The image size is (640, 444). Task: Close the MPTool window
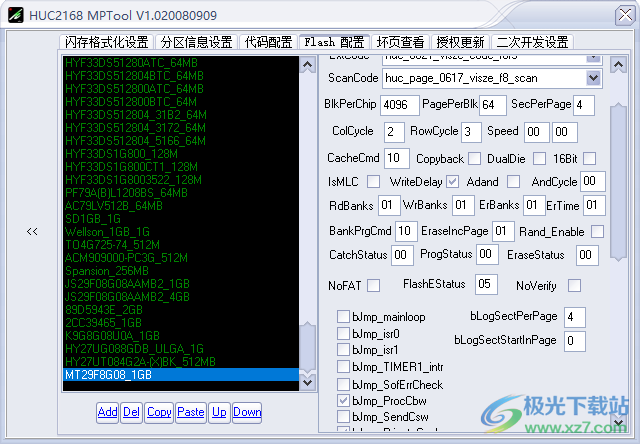click(625, 15)
